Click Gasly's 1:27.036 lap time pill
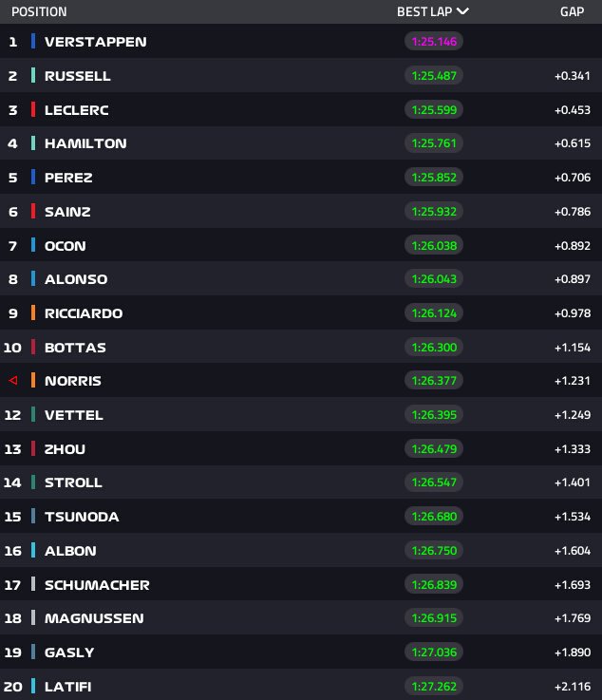The image size is (602, 700). coord(433,653)
